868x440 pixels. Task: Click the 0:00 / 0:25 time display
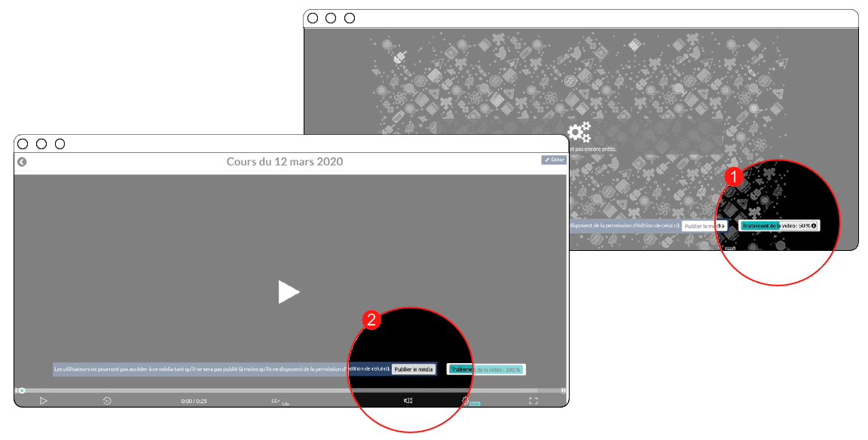tap(194, 402)
